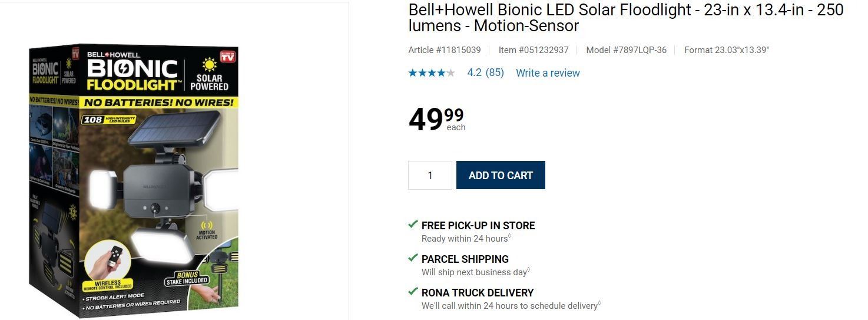Click the Bionic Floodlight logo on the box
868x320 pixels.
pyautogui.click(x=132, y=74)
